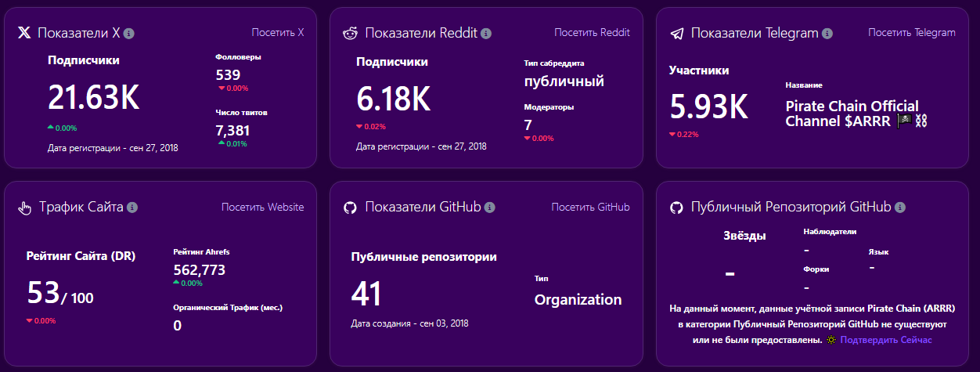Click the Форки label
Viewport: 980px width, 372px height.
tap(816, 269)
